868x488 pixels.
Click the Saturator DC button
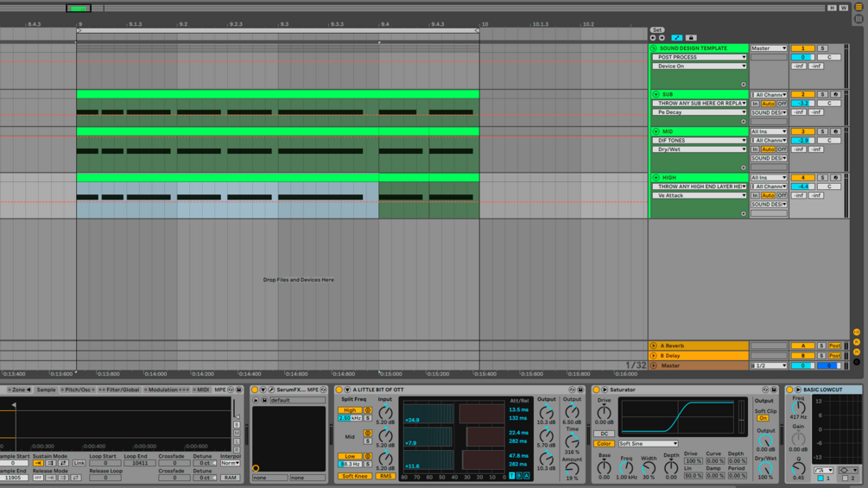(x=604, y=434)
